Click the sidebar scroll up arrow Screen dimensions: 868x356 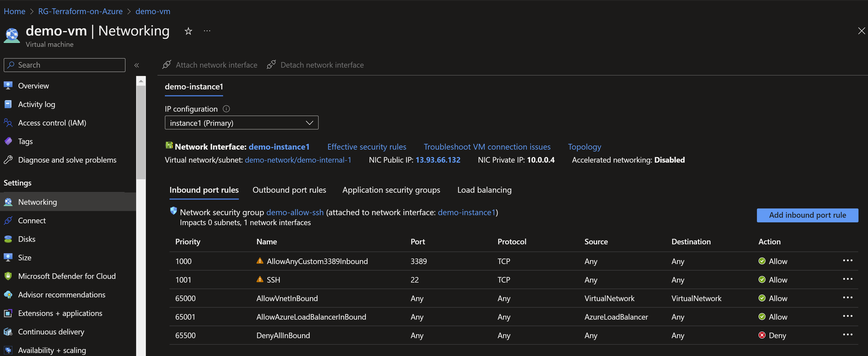[141, 81]
